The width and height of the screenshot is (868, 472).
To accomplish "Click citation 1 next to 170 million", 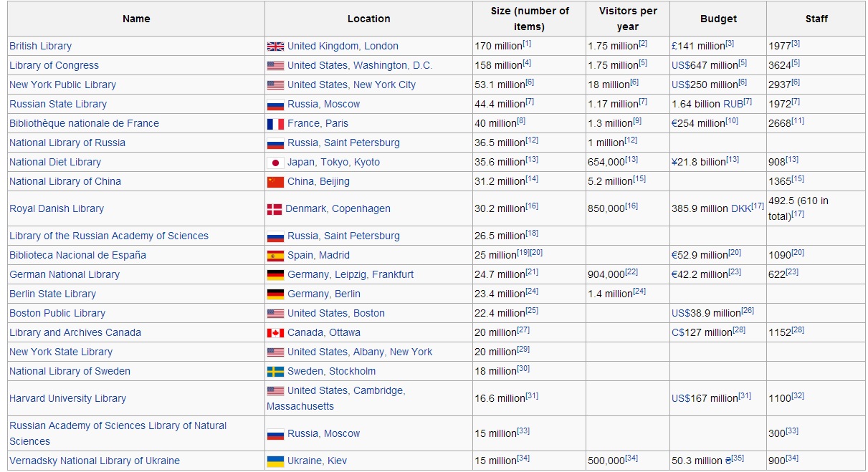I will click(527, 44).
